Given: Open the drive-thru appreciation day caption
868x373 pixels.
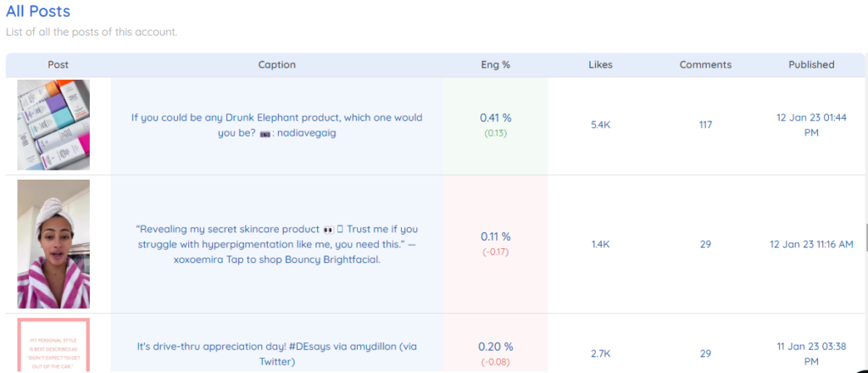Looking at the screenshot, I should coord(277,354).
